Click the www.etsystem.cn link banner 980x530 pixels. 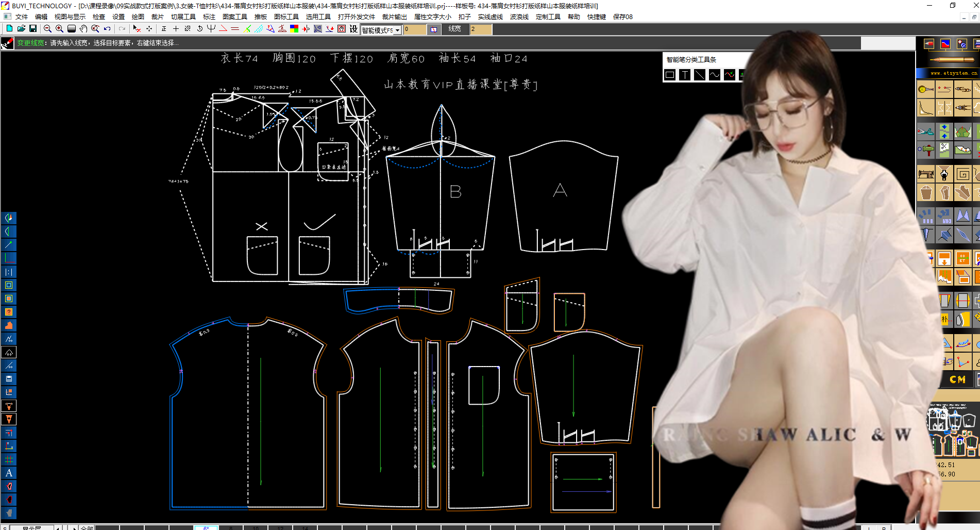pyautogui.click(x=953, y=73)
